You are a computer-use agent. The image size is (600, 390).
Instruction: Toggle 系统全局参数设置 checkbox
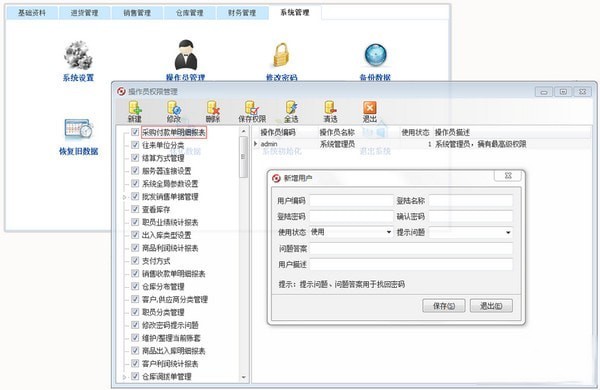click(x=135, y=184)
